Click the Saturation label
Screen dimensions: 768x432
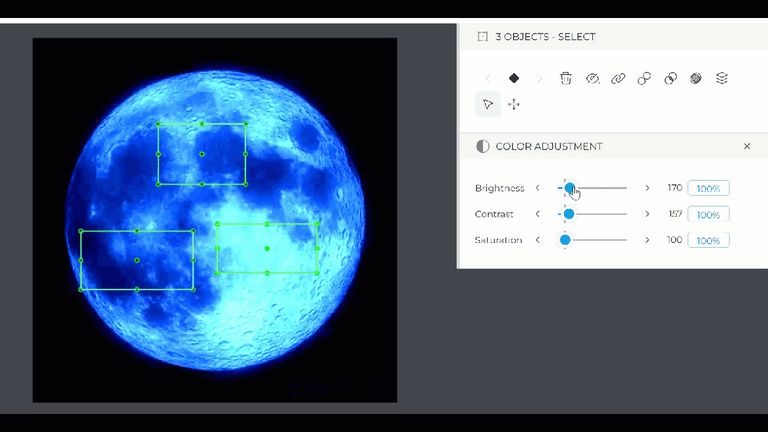pos(498,240)
